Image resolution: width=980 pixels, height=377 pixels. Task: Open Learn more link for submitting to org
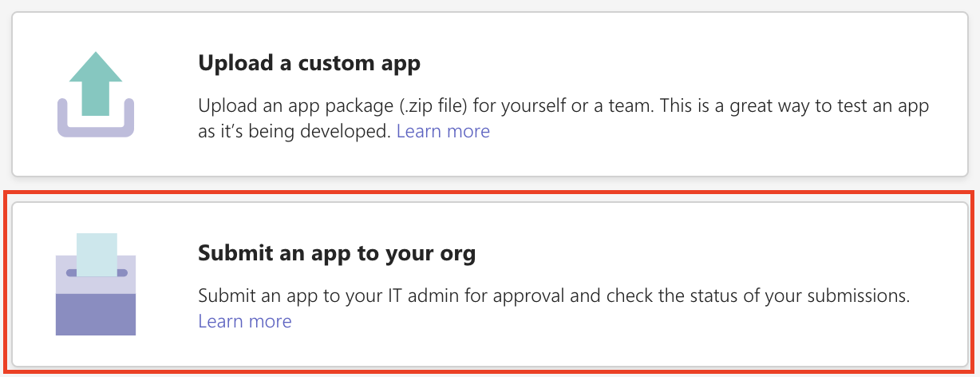(245, 321)
